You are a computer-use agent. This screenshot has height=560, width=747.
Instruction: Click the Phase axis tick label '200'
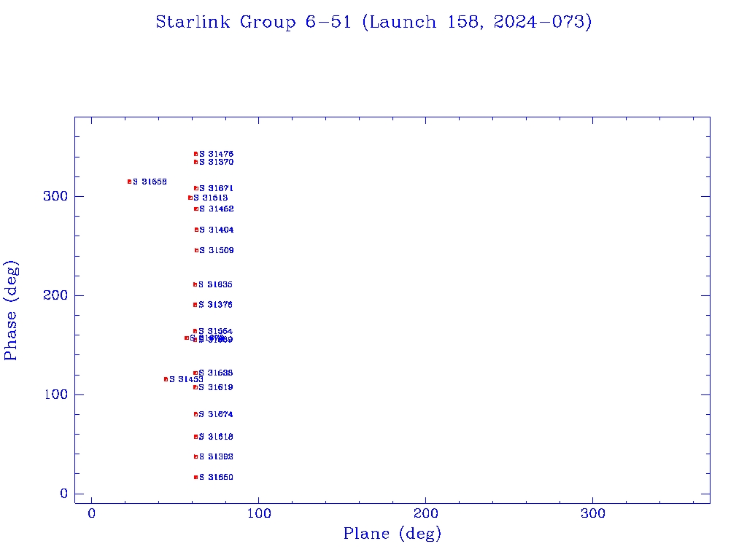pyautogui.click(x=55, y=295)
